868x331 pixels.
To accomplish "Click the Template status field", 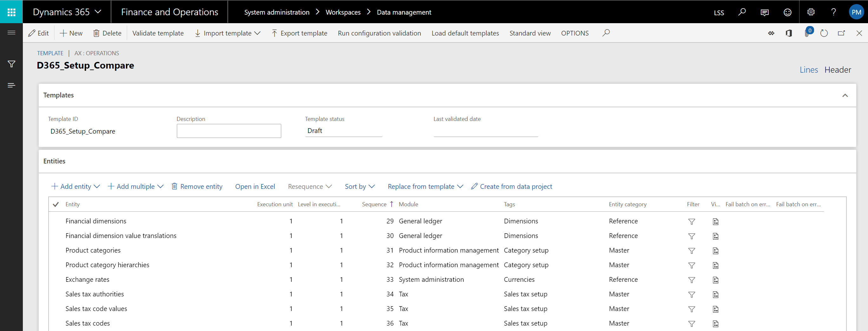I will click(343, 131).
